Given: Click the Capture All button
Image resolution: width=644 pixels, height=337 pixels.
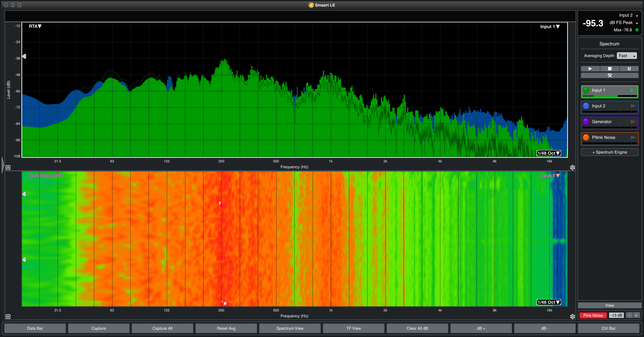Looking at the screenshot, I should click(x=162, y=328).
